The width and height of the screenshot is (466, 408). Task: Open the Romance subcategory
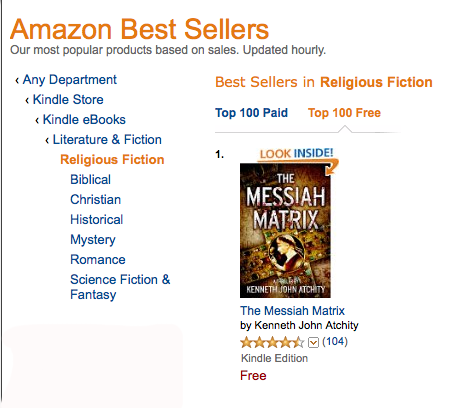98,260
